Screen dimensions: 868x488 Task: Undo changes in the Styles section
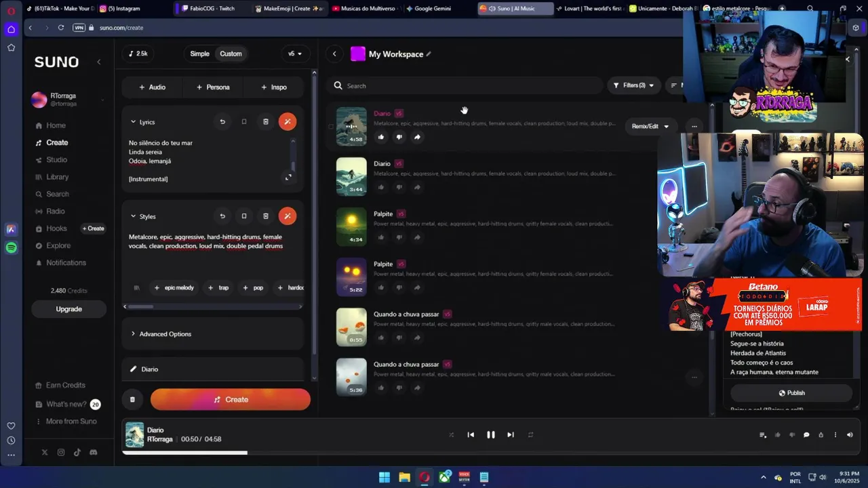click(222, 216)
